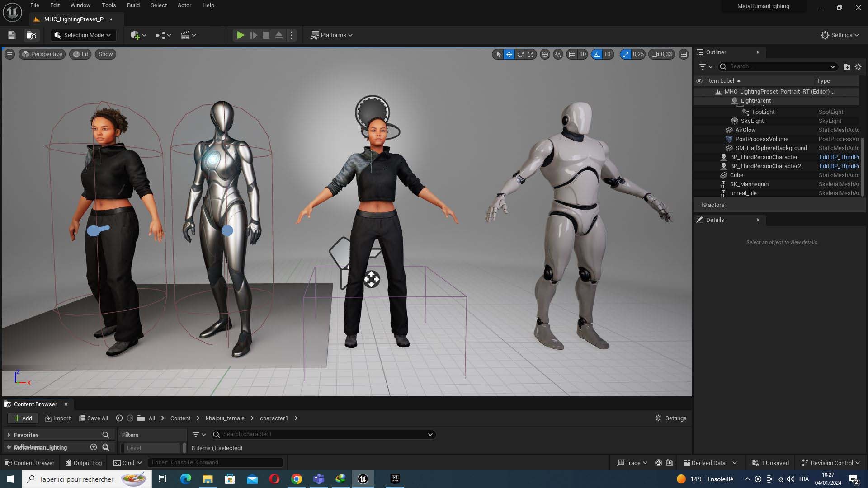Open the Actor menu
This screenshot has width=868, height=488.
[184, 5]
